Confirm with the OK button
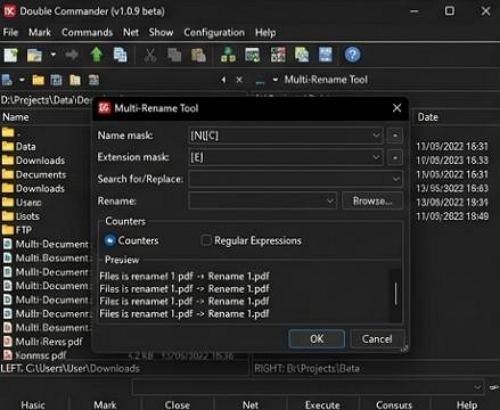The image size is (500, 410). pyautogui.click(x=316, y=339)
